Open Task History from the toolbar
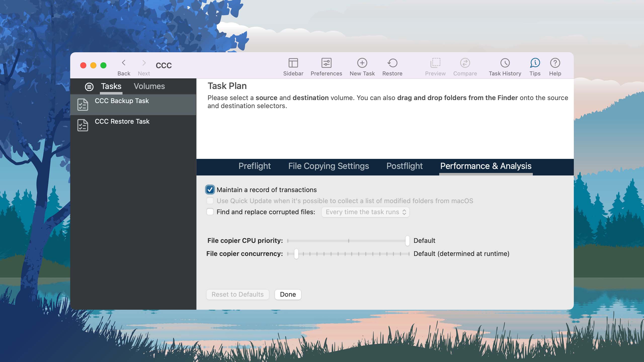The image size is (644, 362). click(x=505, y=63)
